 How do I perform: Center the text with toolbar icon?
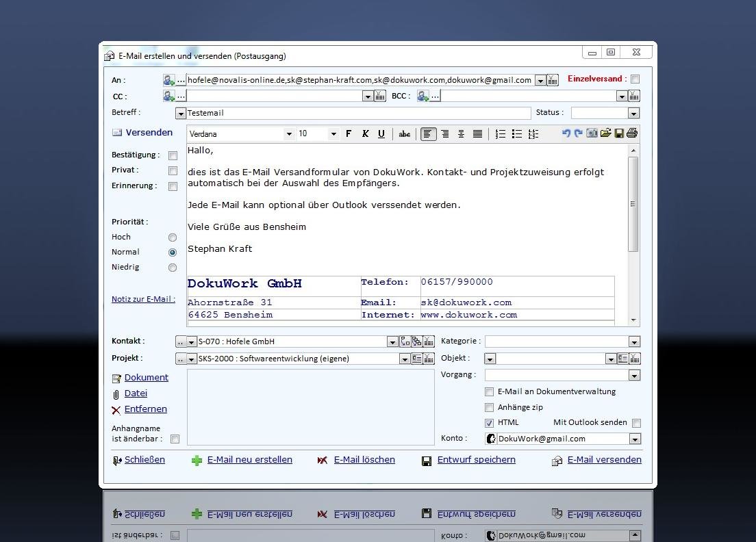[x=462, y=134]
